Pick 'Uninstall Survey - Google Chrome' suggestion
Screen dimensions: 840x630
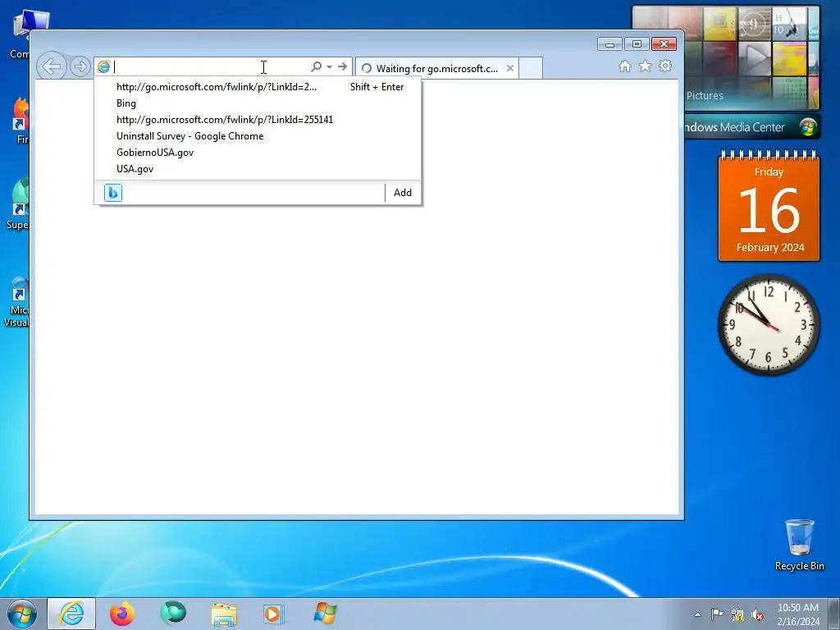coord(258,136)
